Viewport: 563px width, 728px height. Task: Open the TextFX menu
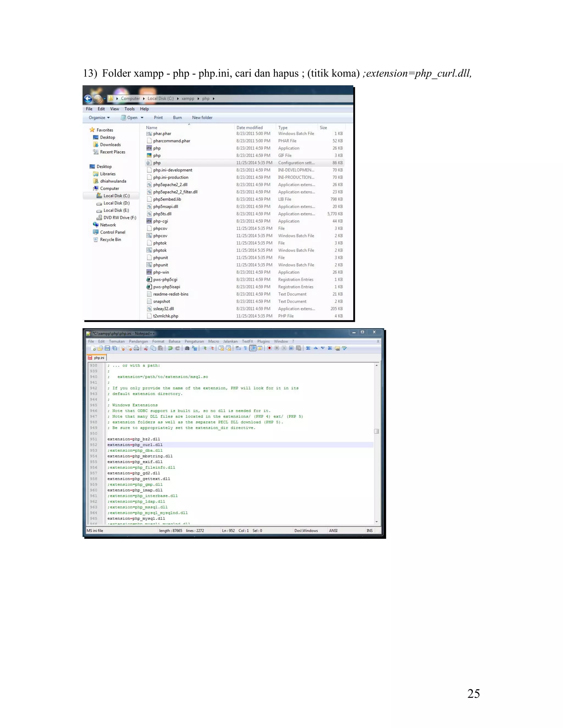tap(247, 341)
